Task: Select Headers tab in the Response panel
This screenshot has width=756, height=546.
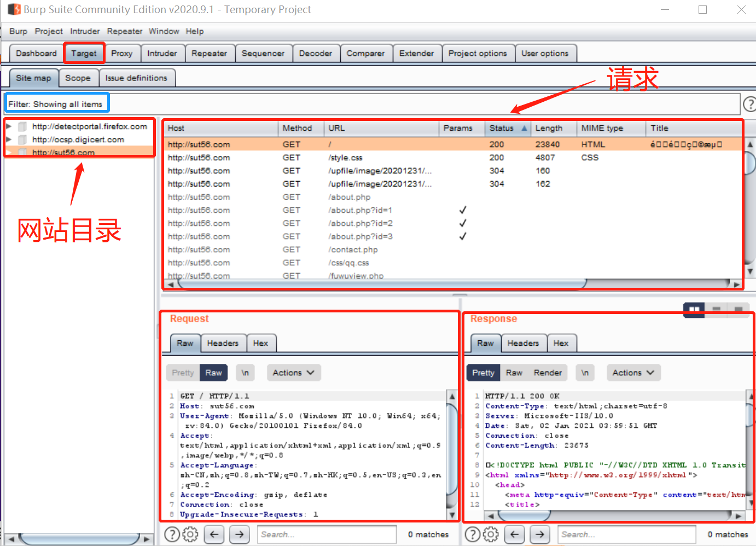Action: pos(523,343)
